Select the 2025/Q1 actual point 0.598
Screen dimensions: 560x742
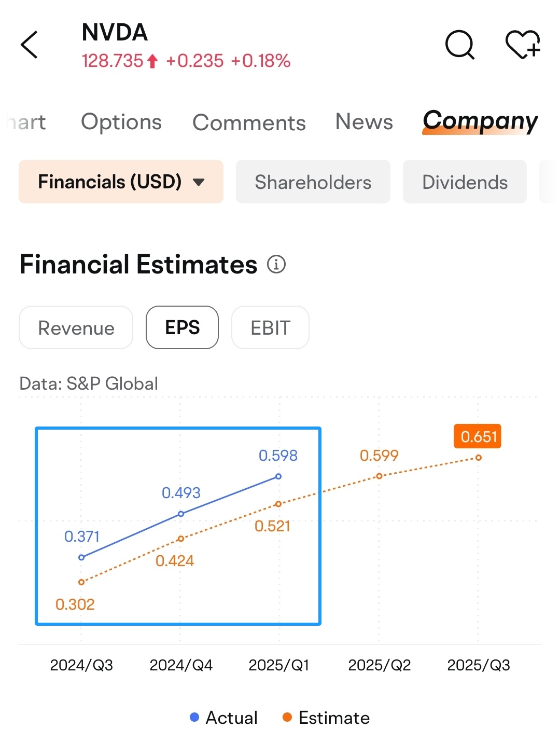point(278,476)
